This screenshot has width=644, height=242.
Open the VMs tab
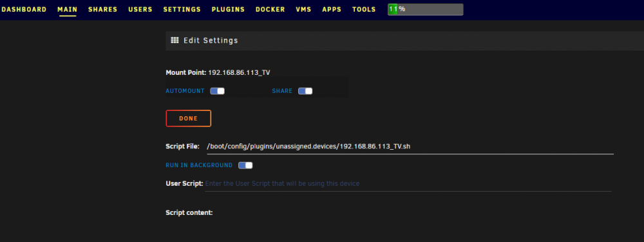tap(303, 10)
